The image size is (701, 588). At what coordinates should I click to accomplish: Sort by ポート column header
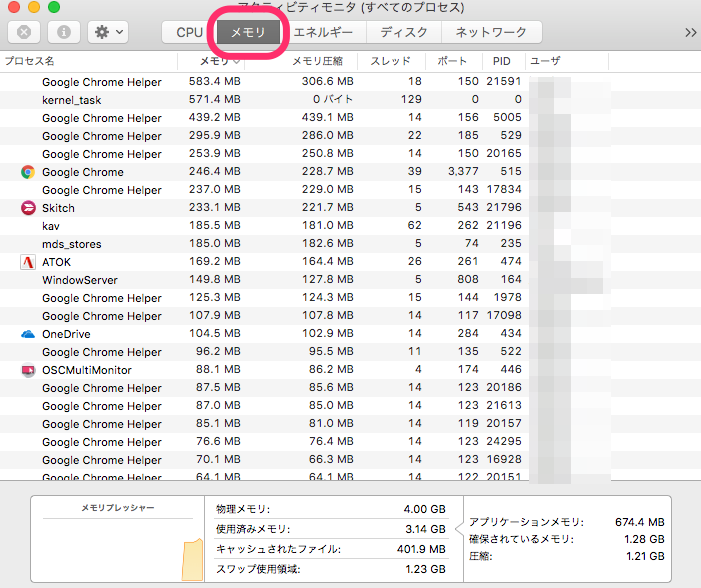[454, 61]
